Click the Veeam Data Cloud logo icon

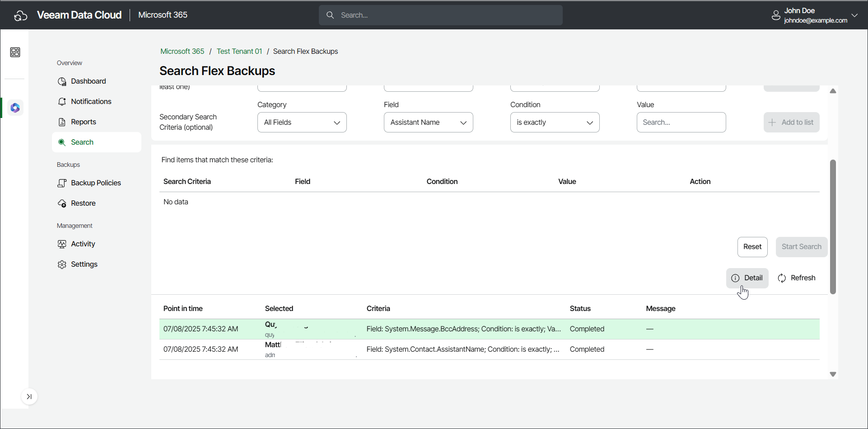[21, 15]
